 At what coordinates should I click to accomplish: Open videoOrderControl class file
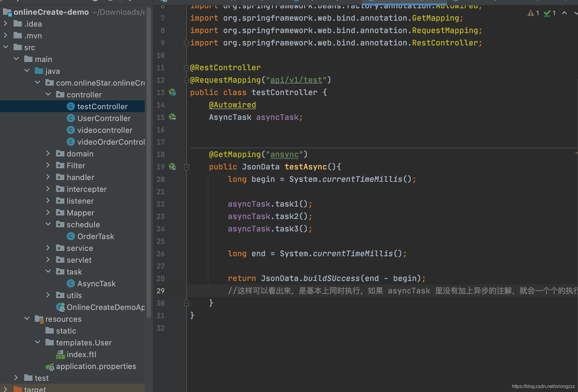[111, 142]
